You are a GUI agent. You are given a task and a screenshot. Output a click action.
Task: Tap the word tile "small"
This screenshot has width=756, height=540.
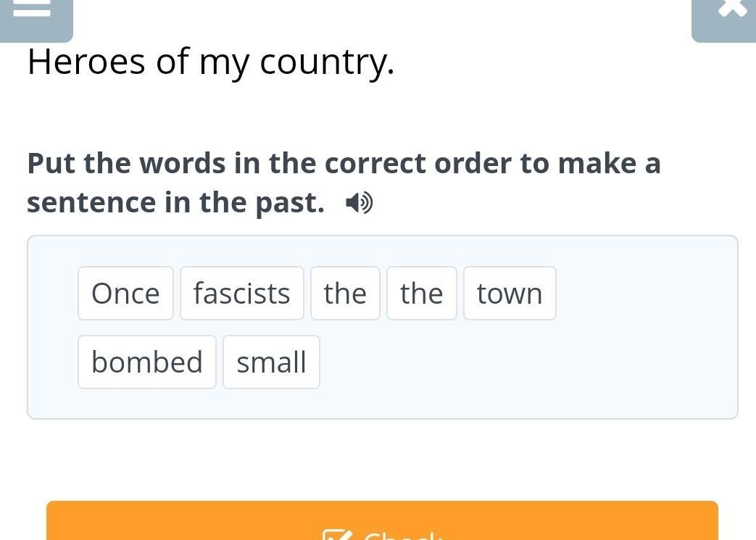[x=271, y=362]
